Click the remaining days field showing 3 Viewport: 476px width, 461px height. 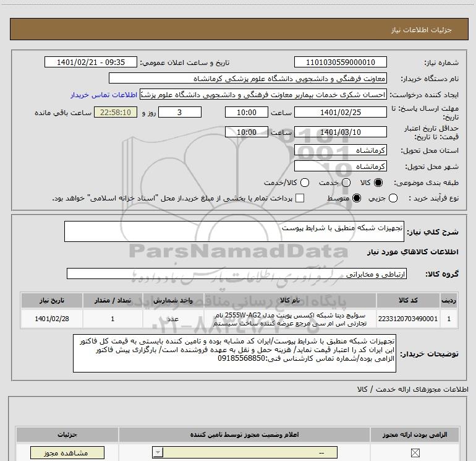(x=180, y=112)
